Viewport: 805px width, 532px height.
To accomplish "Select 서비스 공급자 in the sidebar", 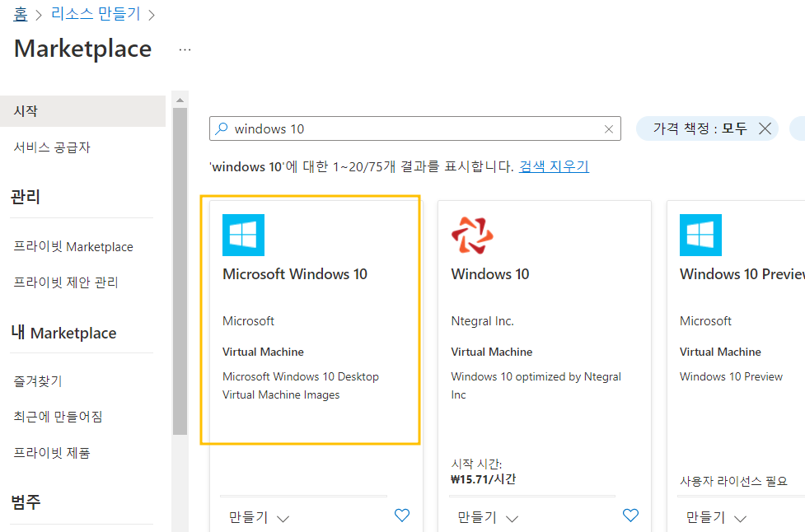I will [x=52, y=147].
